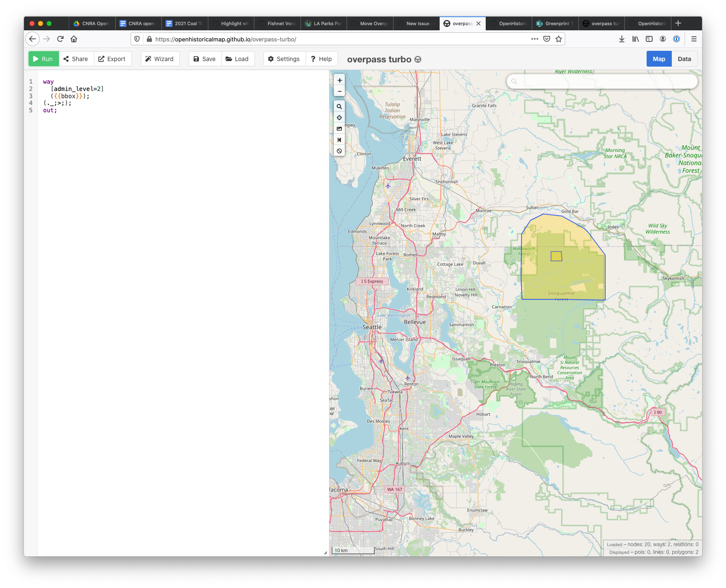Click the blank-map ban icon control
The width and height of the screenshot is (726, 588).
[339, 151]
